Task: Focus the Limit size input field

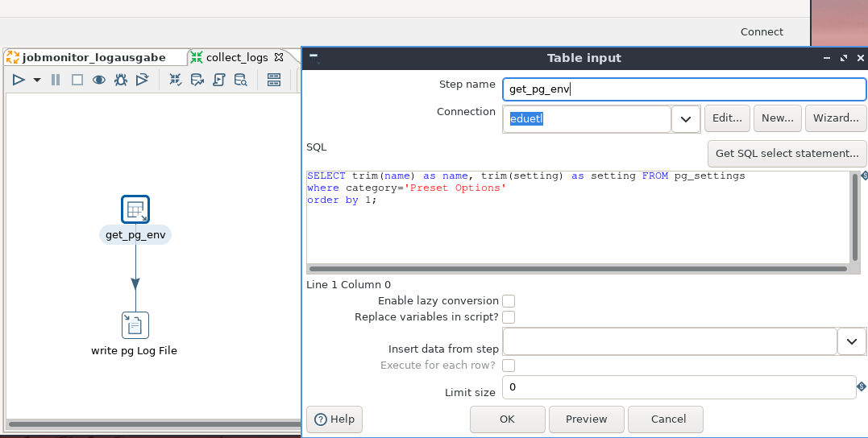Action: point(679,387)
